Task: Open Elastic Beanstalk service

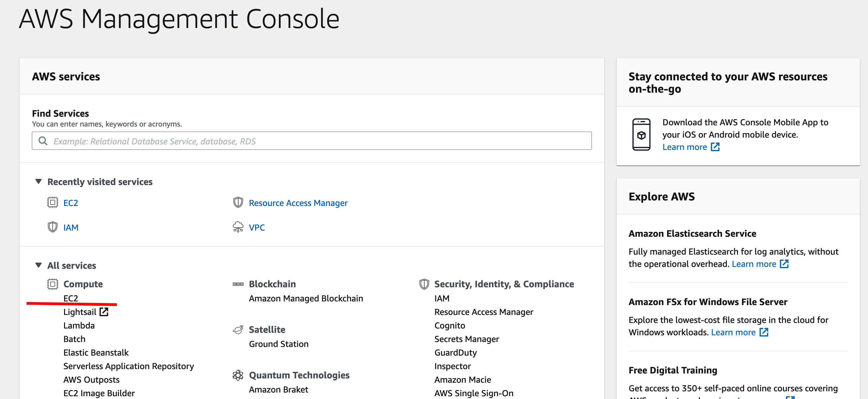Action: [96, 352]
